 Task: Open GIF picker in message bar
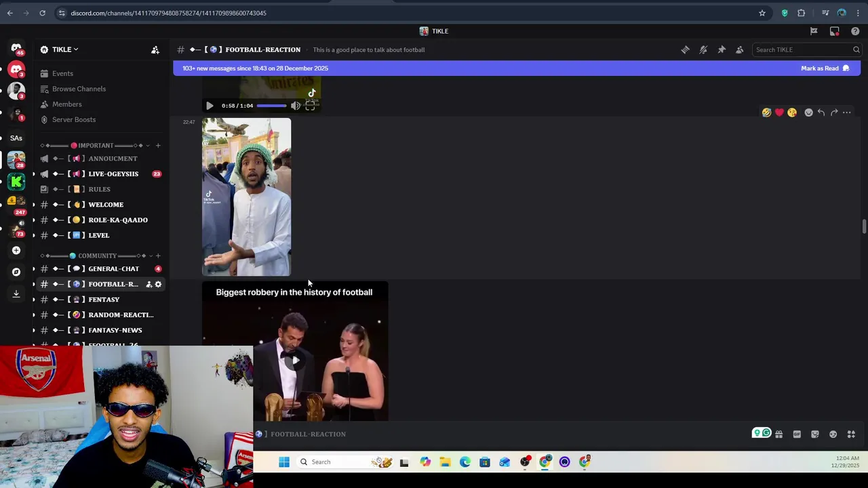click(797, 434)
